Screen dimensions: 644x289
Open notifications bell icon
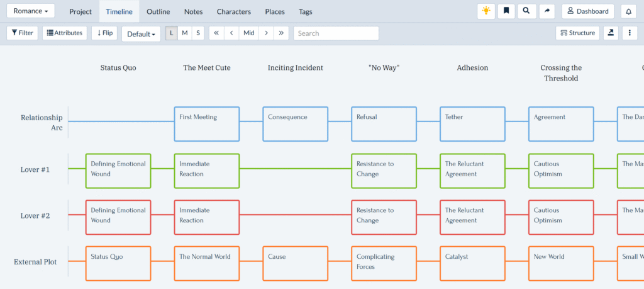[x=628, y=11]
